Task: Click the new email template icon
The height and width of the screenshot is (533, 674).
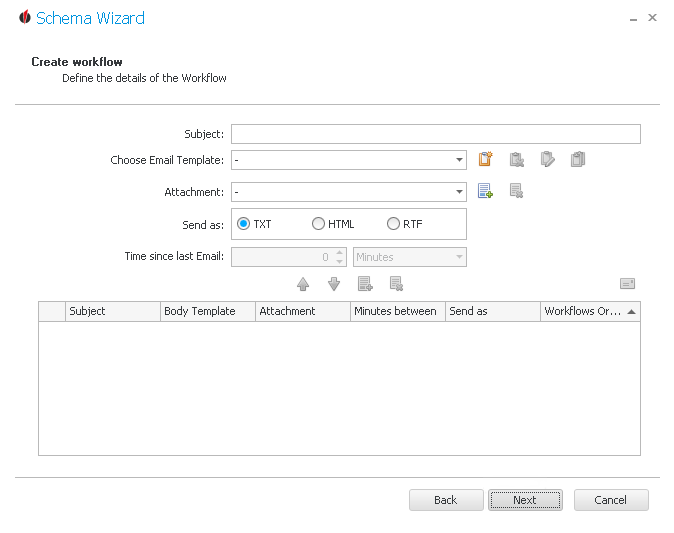Action: click(485, 159)
